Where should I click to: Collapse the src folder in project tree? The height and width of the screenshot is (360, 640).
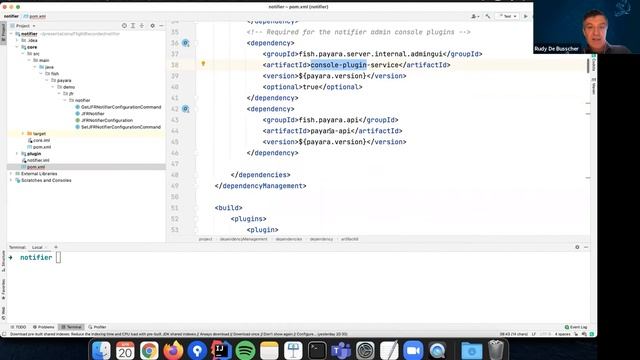pyautogui.click(x=23, y=53)
